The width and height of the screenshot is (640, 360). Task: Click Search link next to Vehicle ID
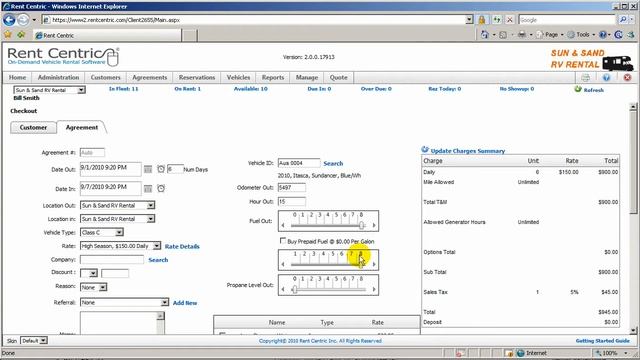pos(333,163)
